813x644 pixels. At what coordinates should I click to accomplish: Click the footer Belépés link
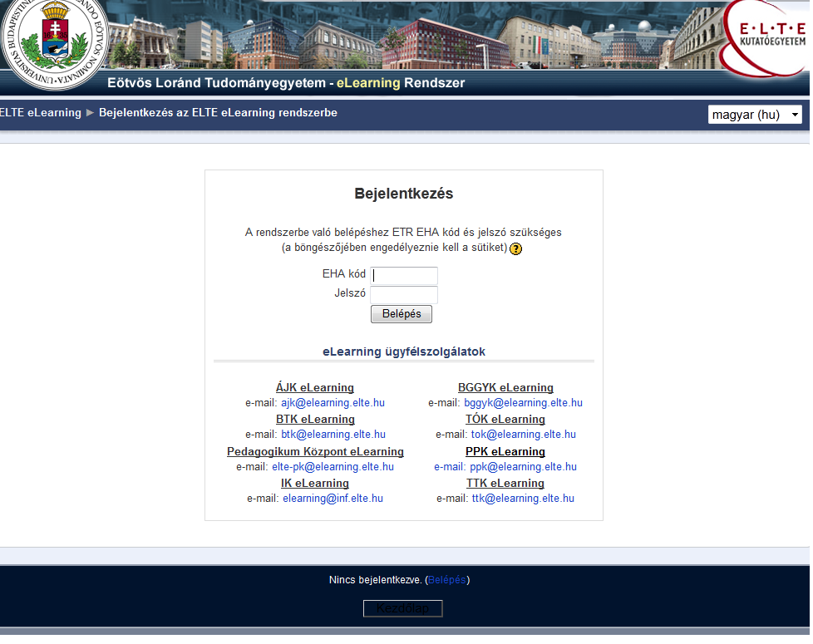[x=447, y=580]
